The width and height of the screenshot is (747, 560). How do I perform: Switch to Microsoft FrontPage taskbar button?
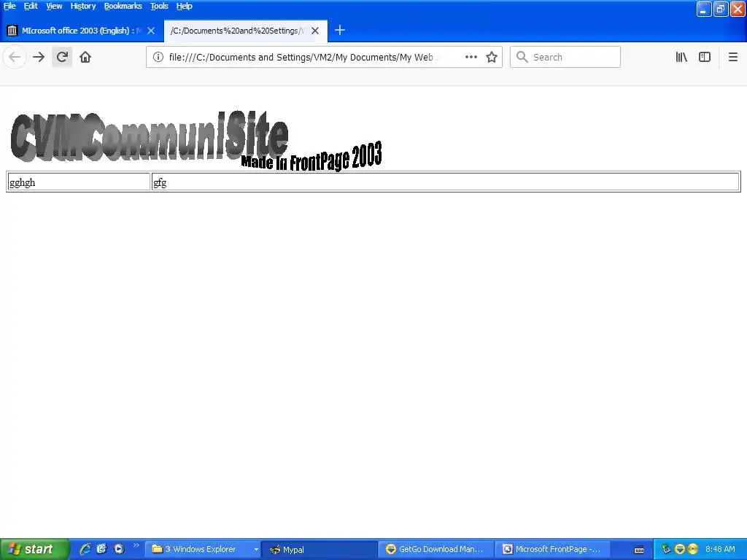click(x=553, y=550)
